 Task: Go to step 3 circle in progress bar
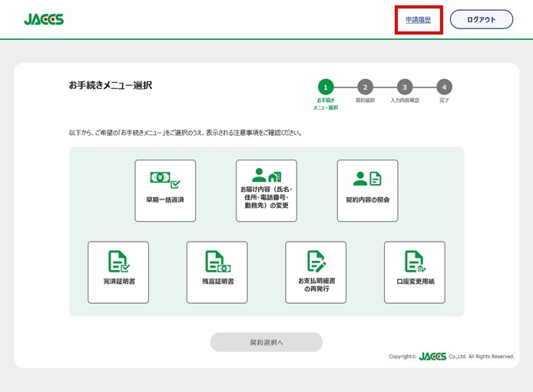405,87
